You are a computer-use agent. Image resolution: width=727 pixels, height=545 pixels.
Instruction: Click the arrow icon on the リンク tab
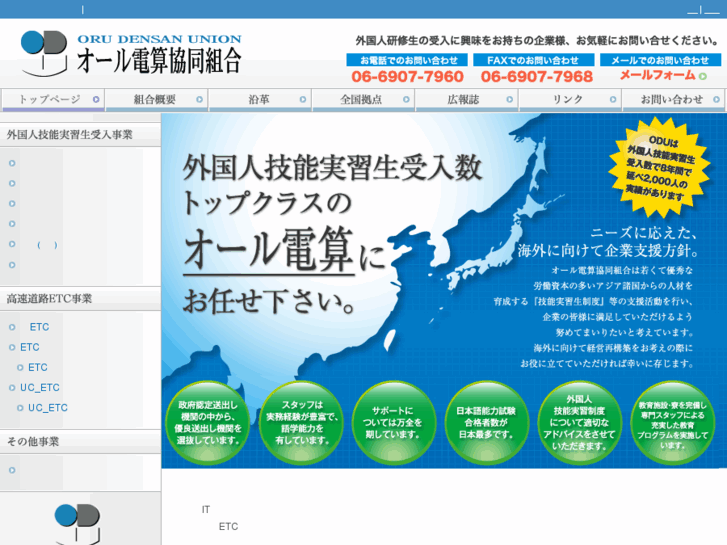[x=613, y=99]
